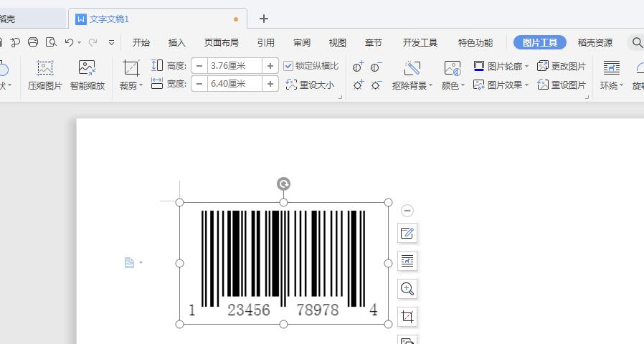Click 抠除背景 remove background icon
Screen dimensions: 644x344
tap(412, 68)
